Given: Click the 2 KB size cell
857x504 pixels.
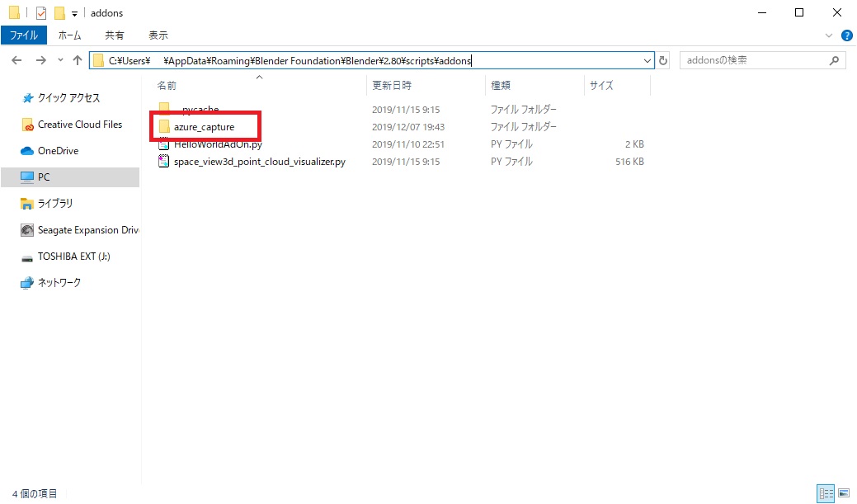Looking at the screenshot, I should pos(634,144).
